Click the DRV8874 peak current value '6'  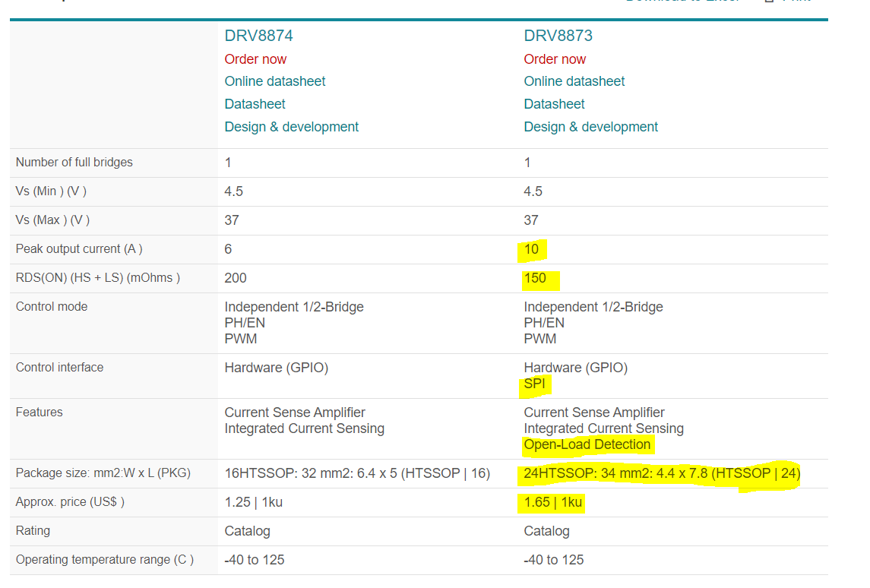coord(228,250)
